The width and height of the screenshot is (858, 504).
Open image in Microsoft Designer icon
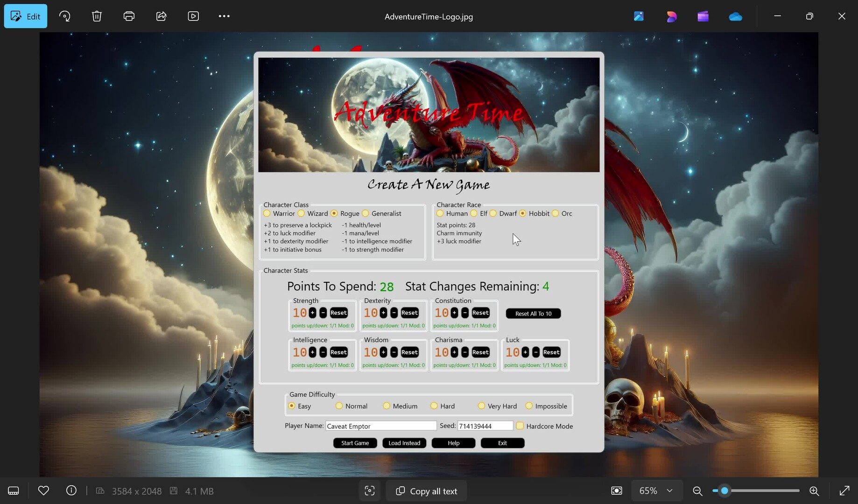(671, 16)
